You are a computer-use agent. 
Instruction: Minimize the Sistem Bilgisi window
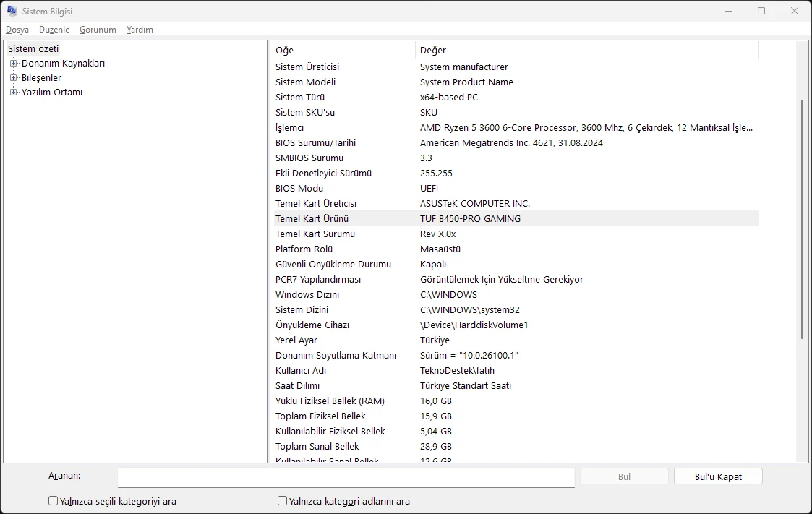(x=729, y=11)
